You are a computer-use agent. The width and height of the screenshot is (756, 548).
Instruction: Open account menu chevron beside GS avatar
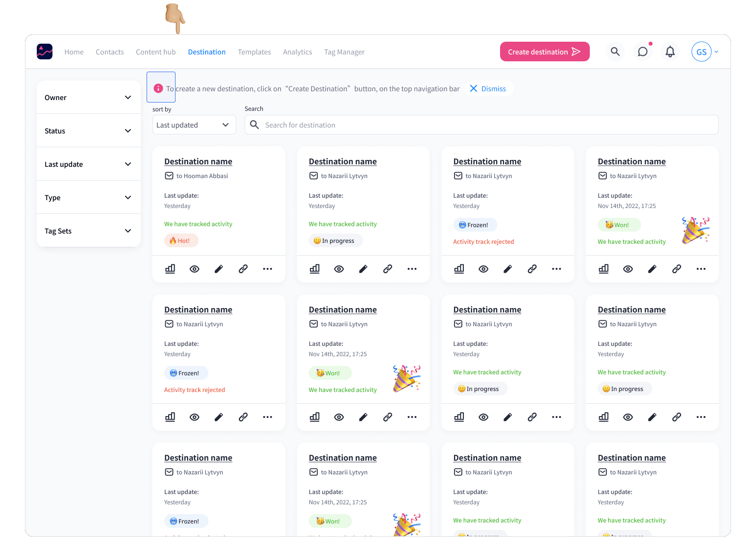[716, 52]
